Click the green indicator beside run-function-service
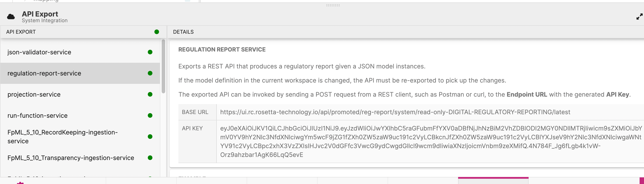The image size is (644, 184). tap(150, 115)
